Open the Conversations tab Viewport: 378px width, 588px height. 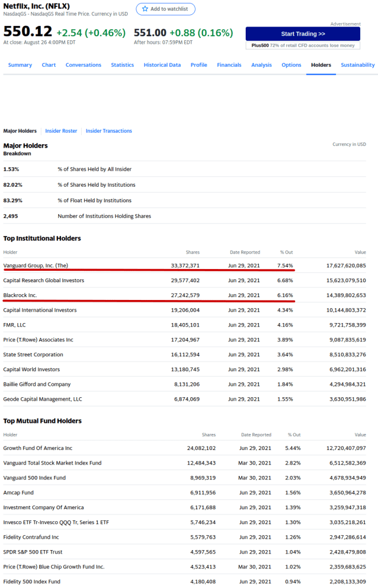(83, 65)
